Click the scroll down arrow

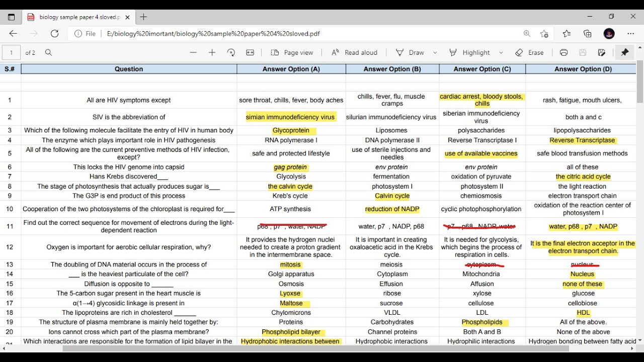[x=640, y=340]
